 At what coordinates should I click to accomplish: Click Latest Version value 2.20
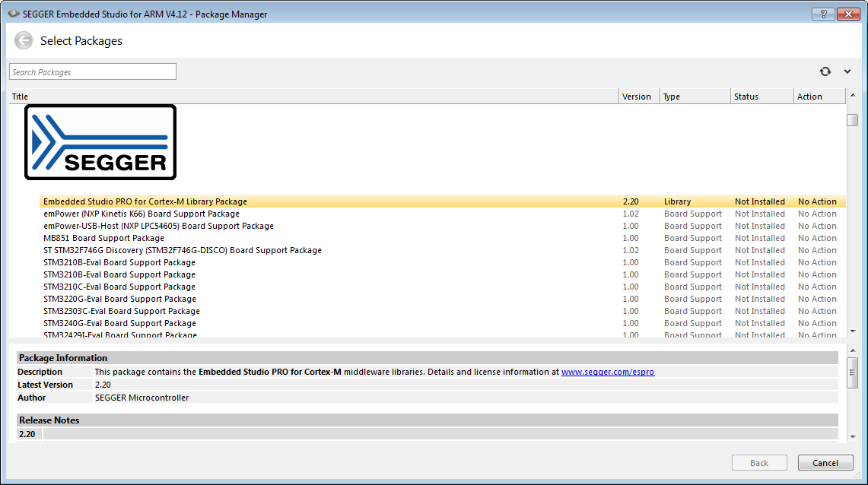(103, 385)
